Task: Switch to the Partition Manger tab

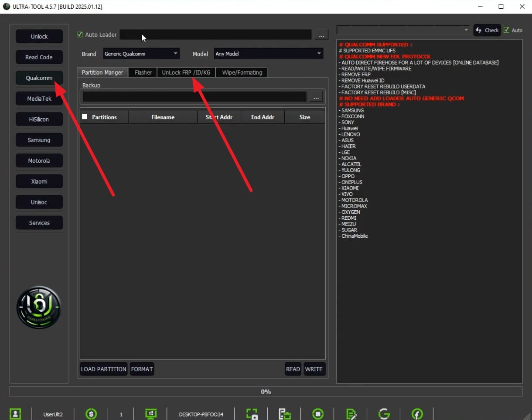Action: (102, 72)
